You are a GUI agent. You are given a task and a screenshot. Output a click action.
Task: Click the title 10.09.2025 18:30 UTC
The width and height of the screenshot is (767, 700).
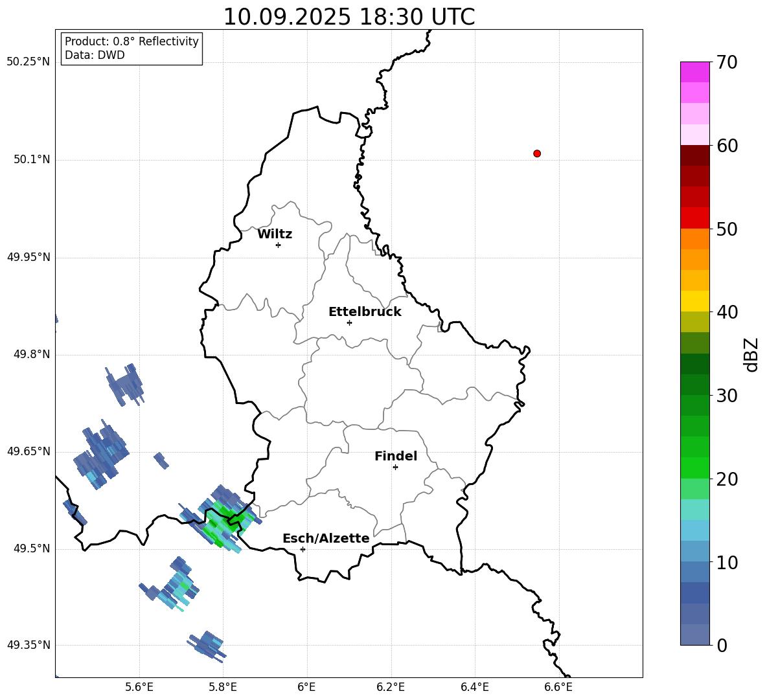pos(349,17)
